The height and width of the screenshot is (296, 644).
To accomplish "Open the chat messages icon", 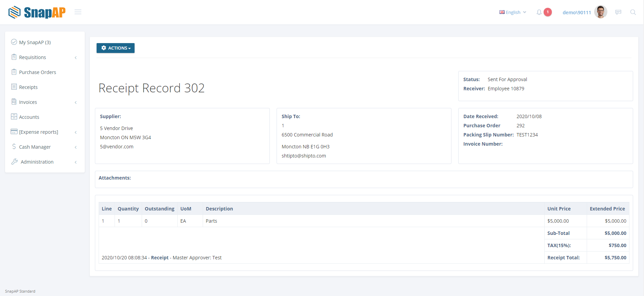I will click(x=618, y=12).
